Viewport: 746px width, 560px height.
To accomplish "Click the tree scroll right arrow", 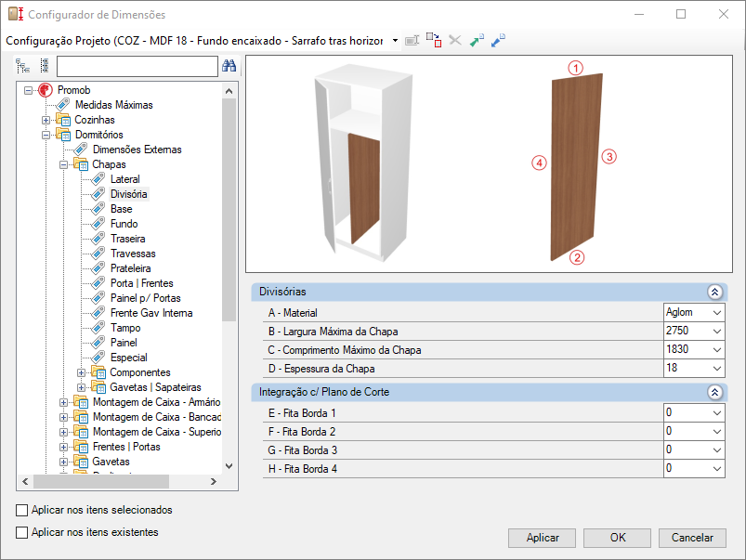I will click(x=214, y=481).
